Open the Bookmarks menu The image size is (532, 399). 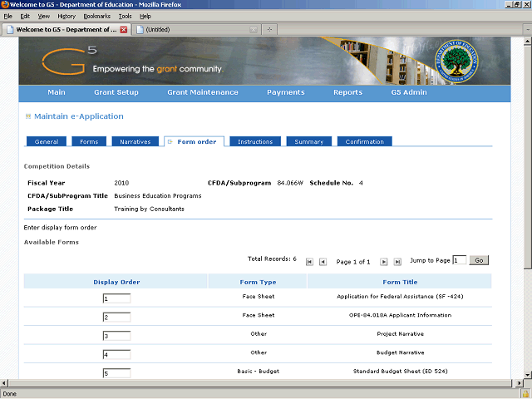tap(96, 17)
